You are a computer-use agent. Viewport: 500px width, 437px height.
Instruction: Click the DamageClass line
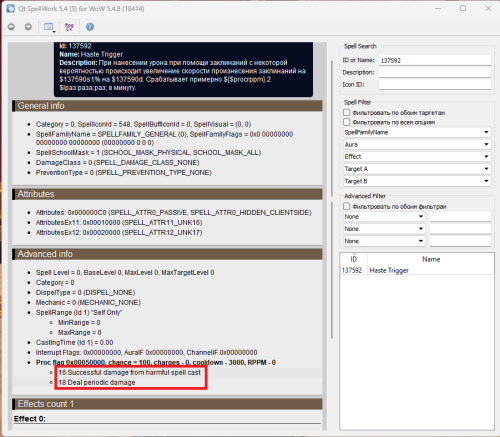point(117,162)
